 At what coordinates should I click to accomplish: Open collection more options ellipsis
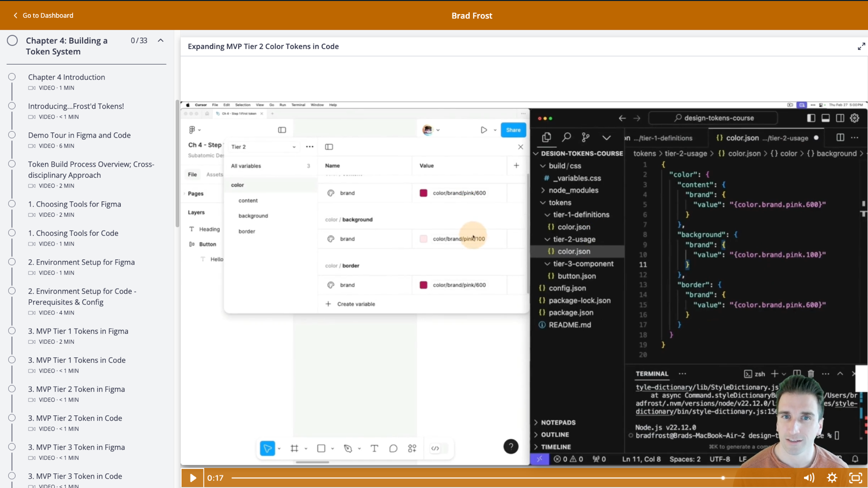(310, 147)
